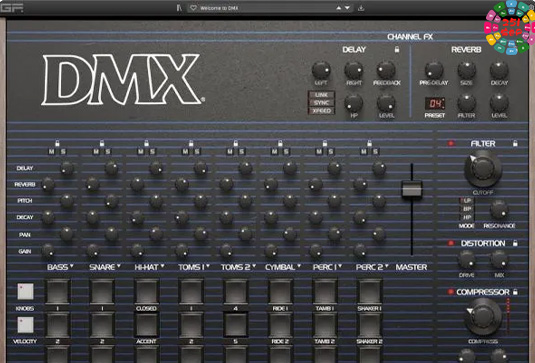Lock the TOMS 2 channel via its padlock
The image size is (535, 363).
click(x=235, y=143)
